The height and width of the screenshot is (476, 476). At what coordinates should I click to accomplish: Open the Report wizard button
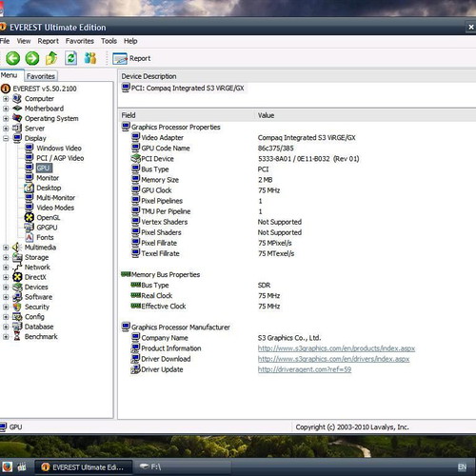pos(131,58)
